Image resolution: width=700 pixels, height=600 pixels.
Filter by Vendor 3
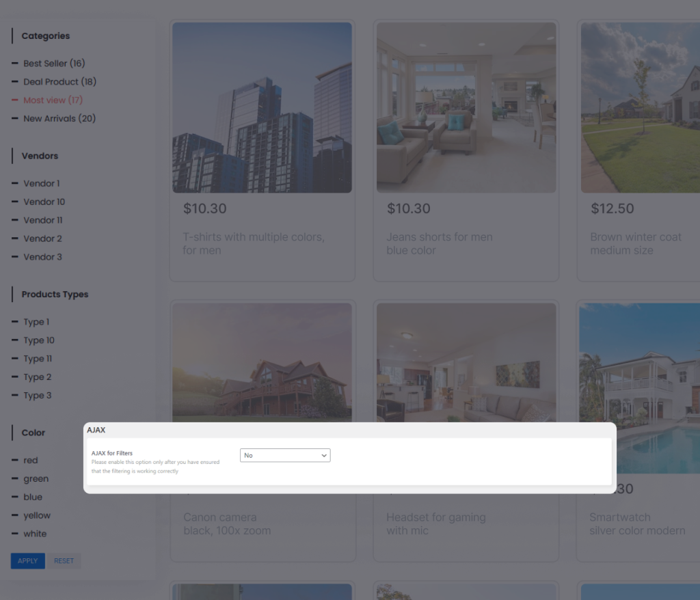(x=42, y=257)
